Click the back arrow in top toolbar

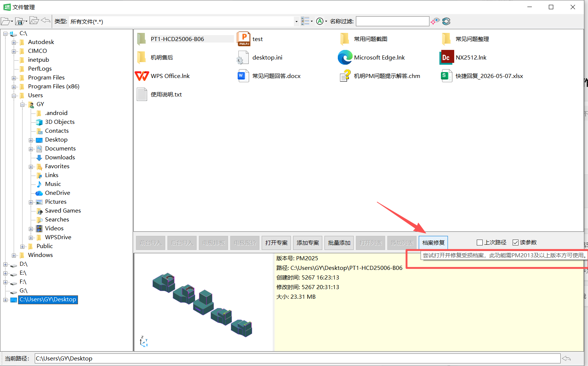point(46,21)
